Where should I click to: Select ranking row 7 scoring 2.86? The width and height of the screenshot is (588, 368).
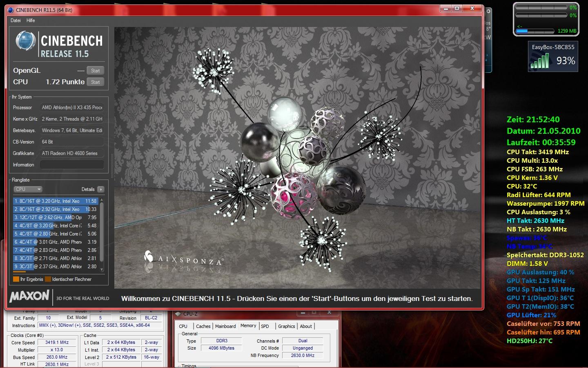[56, 250]
